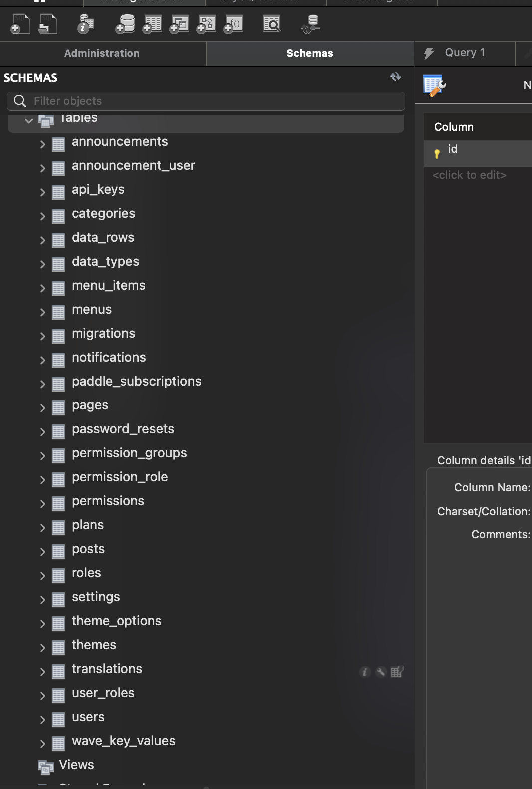Click the info icon on translations row
Screen dimensions: 532x789
[365, 672]
